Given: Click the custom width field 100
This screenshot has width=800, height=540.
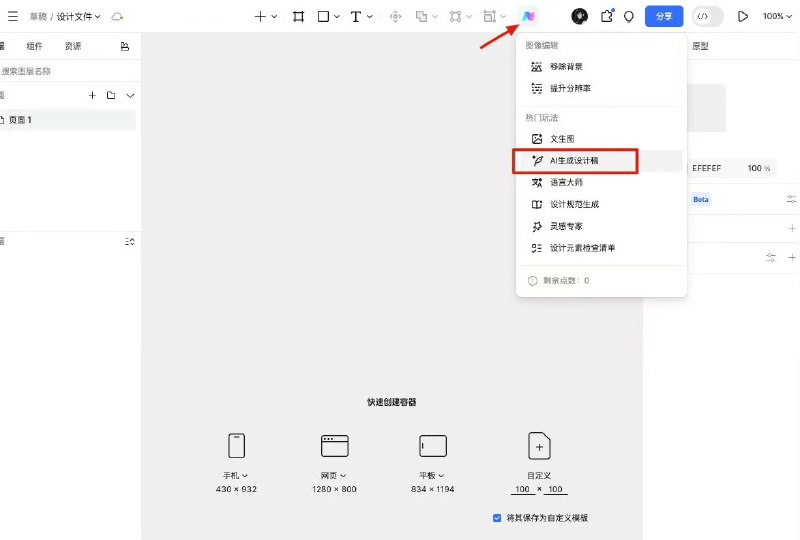Looking at the screenshot, I should [522, 489].
